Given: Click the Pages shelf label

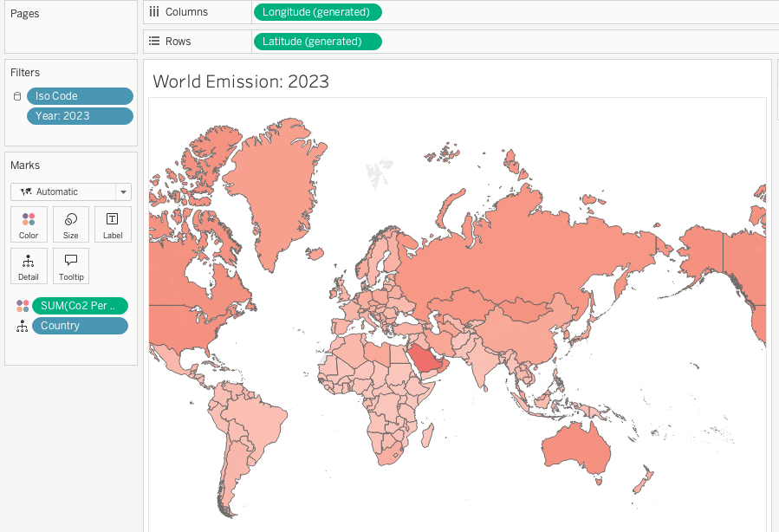Looking at the screenshot, I should point(25,14).
